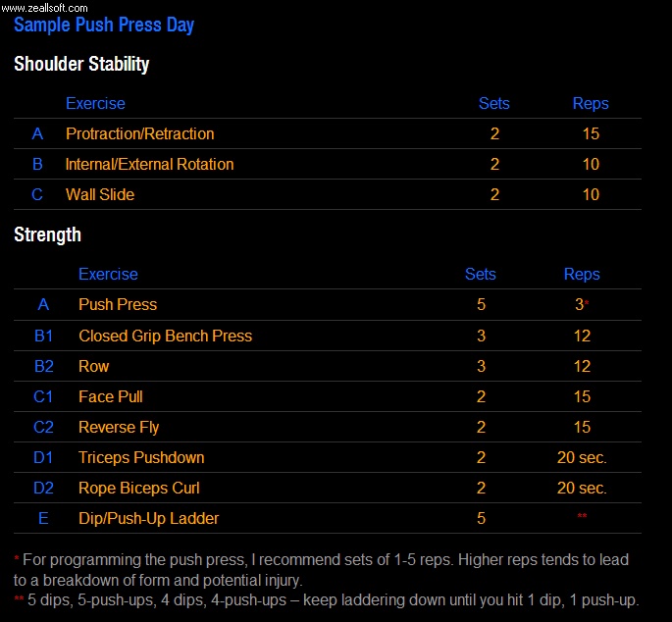Click the Exercise column header in Strength table
672x622 pixels.
coord(108,275)
